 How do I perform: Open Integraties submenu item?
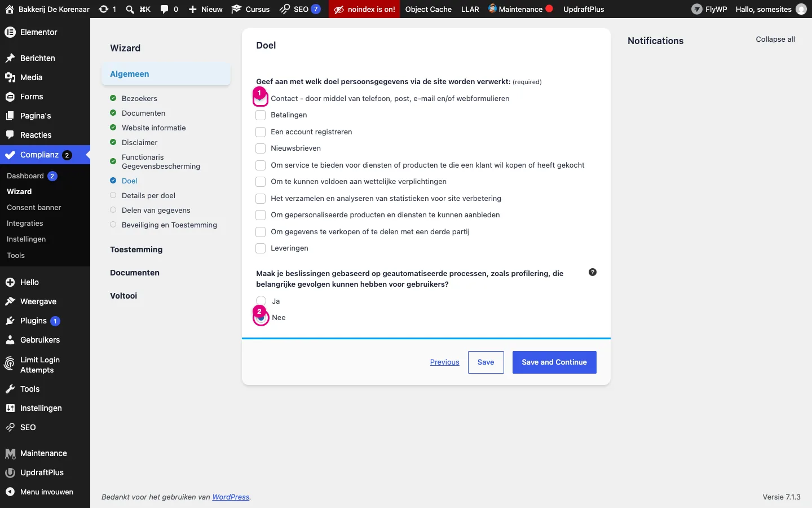pyautogui.click(x=25, y=223)
